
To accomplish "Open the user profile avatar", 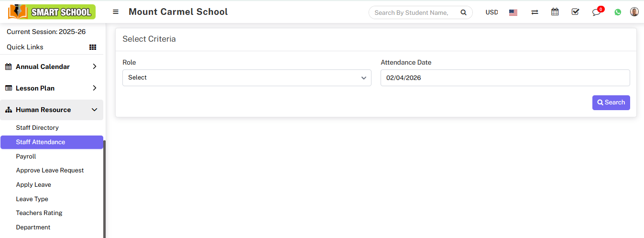I will [634, 12].
